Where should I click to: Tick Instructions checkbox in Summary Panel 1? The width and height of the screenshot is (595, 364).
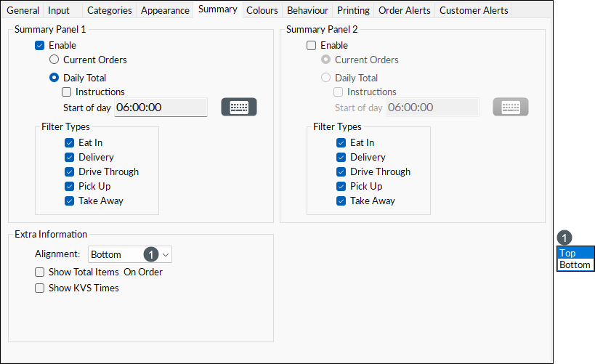tap(66, 92)
